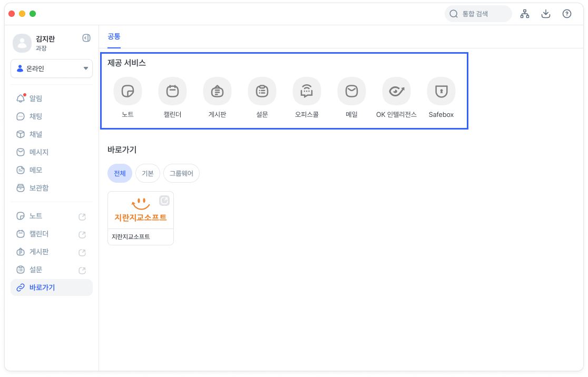
Task: Switch to the 공통 tab
Action: tap(113, 37)
